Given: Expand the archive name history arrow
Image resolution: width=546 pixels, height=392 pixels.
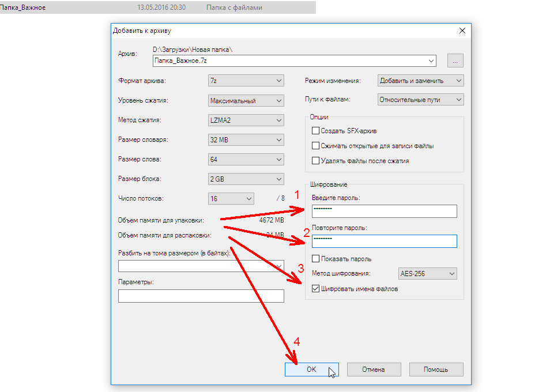Looking at the screenshot, I should [431, 61].
